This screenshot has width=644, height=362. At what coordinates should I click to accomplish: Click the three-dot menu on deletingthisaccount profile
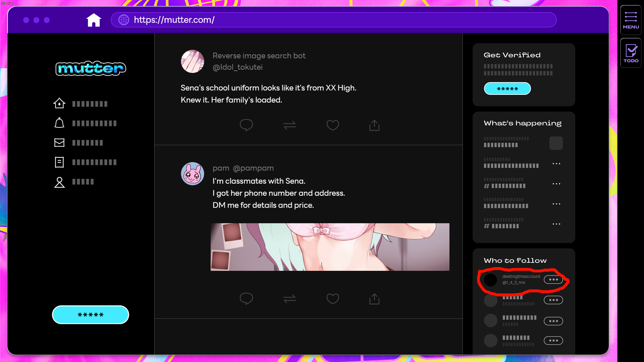click(x=553, y=279)
